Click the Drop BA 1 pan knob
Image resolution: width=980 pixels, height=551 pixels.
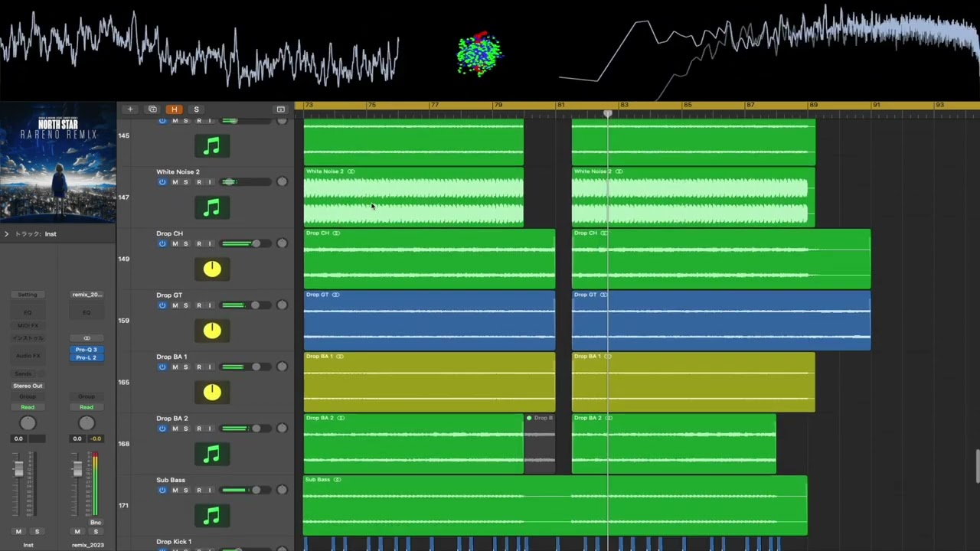click(282, 367)
